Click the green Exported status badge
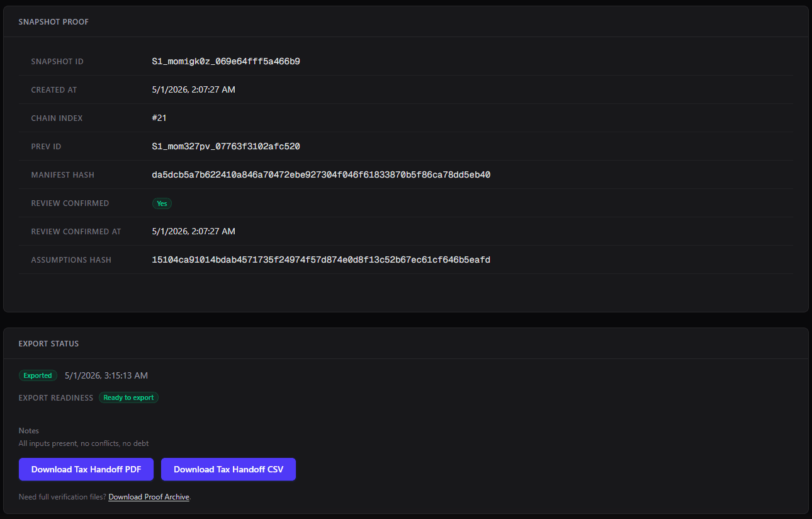This screenshot has width=812, height=519. click(x=38, y=375)
